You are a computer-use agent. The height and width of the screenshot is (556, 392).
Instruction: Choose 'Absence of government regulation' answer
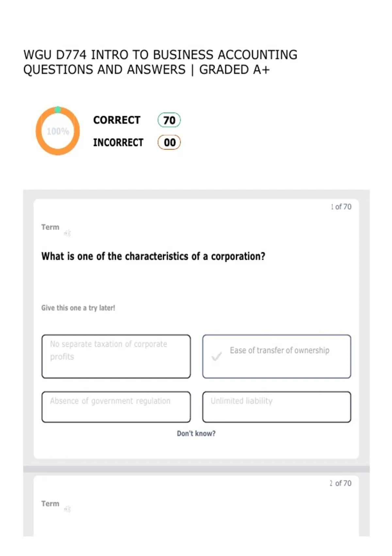pyautogui.click(x=116, y=407)
